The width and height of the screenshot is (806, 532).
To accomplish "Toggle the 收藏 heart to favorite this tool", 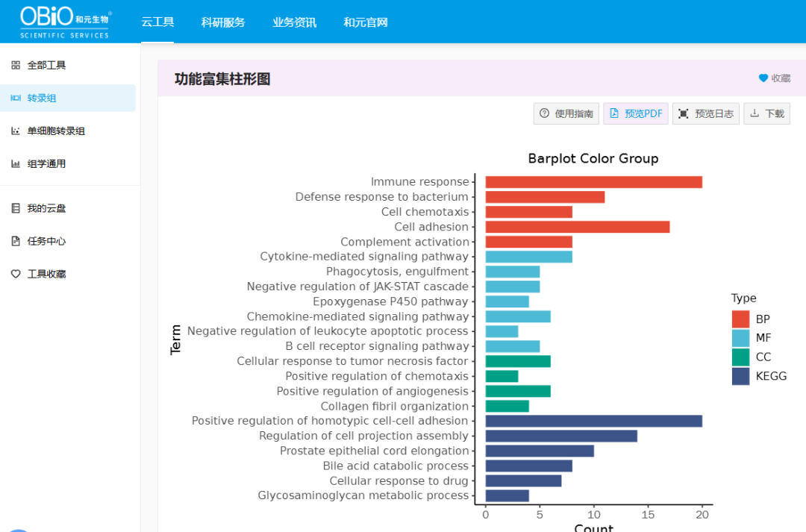I will point(762,77).
